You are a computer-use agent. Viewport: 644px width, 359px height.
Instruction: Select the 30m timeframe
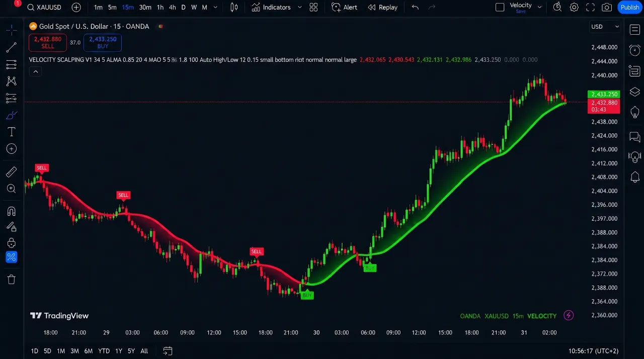click(145, 8)
